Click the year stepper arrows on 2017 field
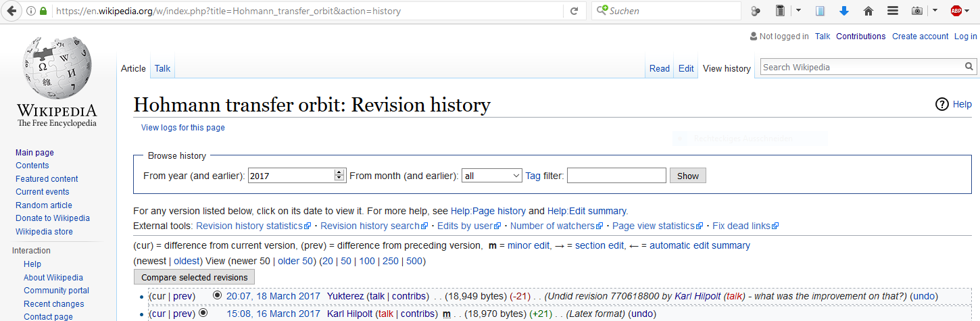 (x=339, y=176)
